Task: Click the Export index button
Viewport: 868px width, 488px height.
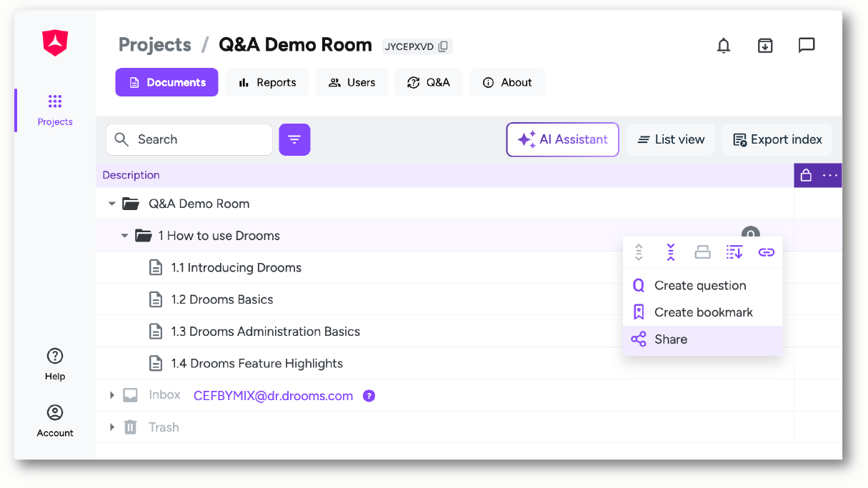Action: tap(777, 139)
